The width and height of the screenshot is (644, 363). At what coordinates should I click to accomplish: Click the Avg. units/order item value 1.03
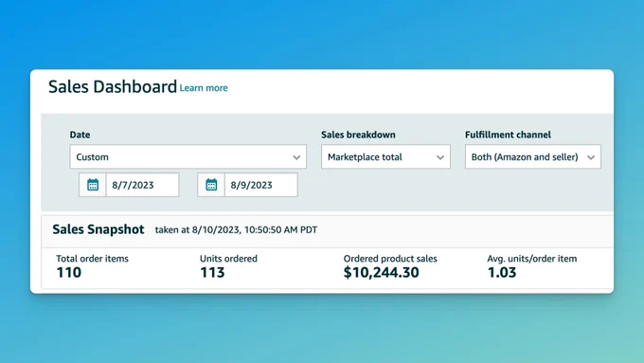[502, 273]
